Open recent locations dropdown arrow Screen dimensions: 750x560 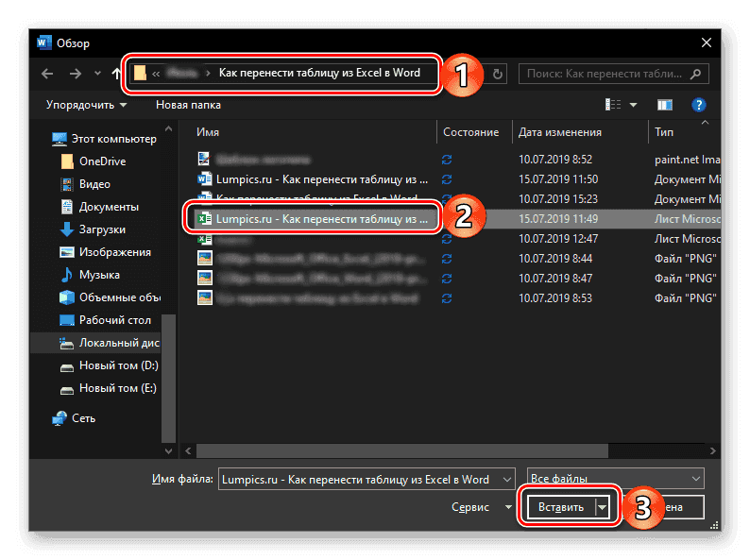pos(97,74)
